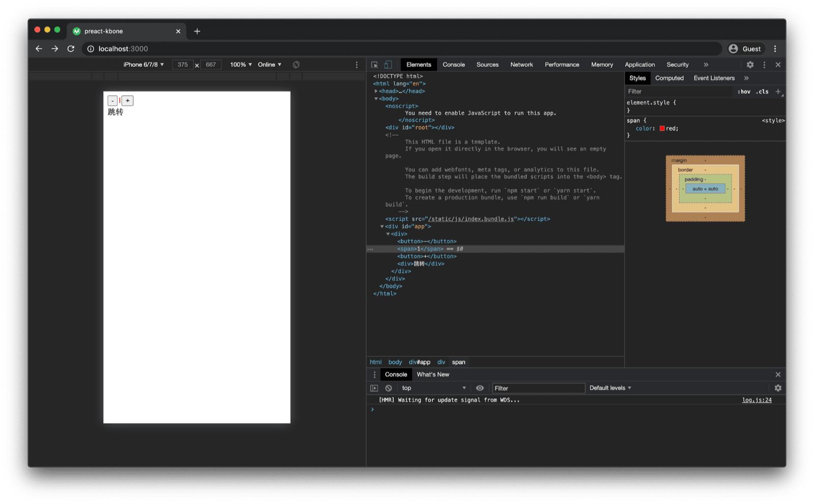Open the DevTools three-dot customize menu
Image resolution: width=814 pixels, height=504 pixels.
pyautogui.click(x=764, y=65)
